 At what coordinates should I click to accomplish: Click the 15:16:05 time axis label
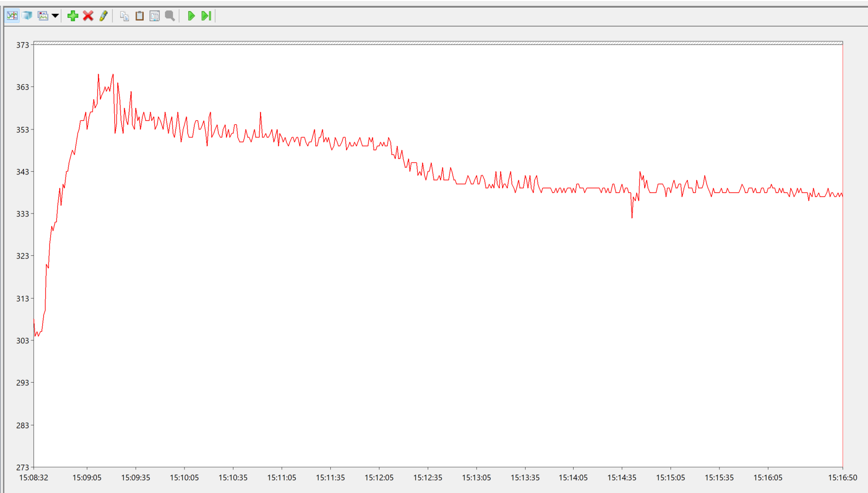tap(768, 477)
